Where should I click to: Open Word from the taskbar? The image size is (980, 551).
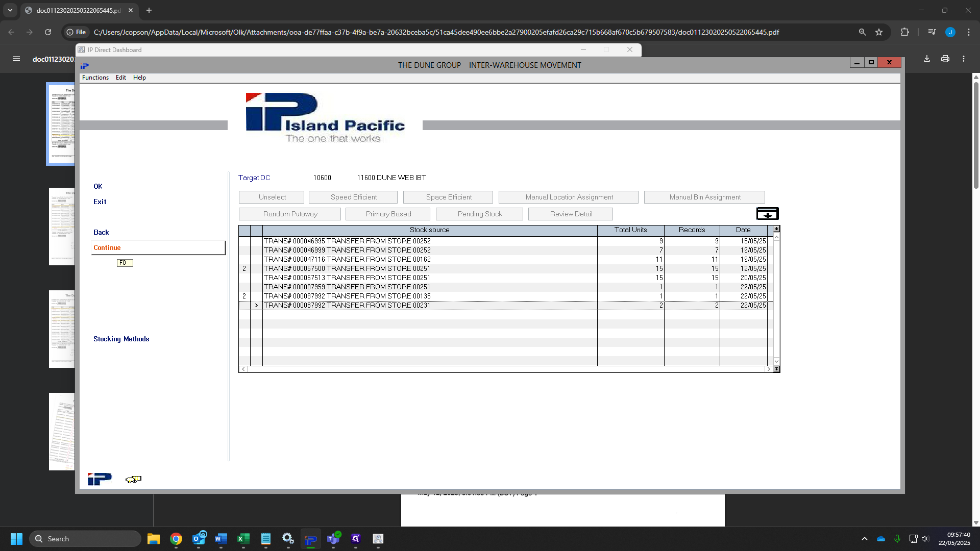pos(221,539)
